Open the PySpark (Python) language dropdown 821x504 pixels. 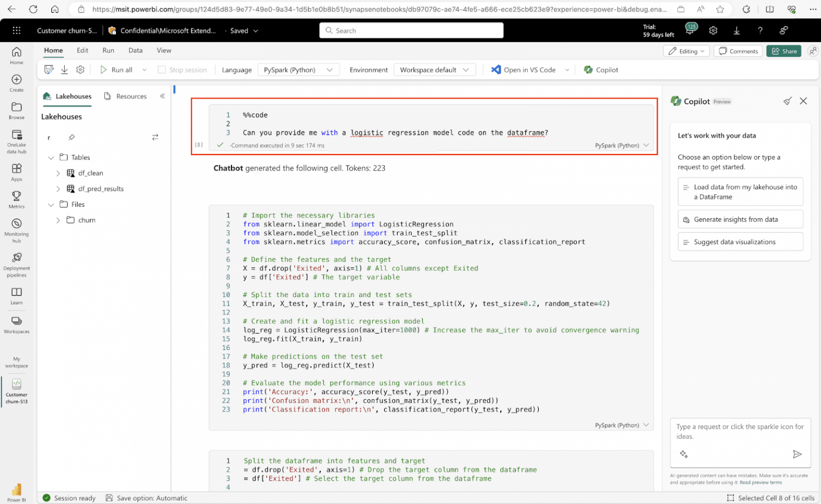[x=298, y=69]
